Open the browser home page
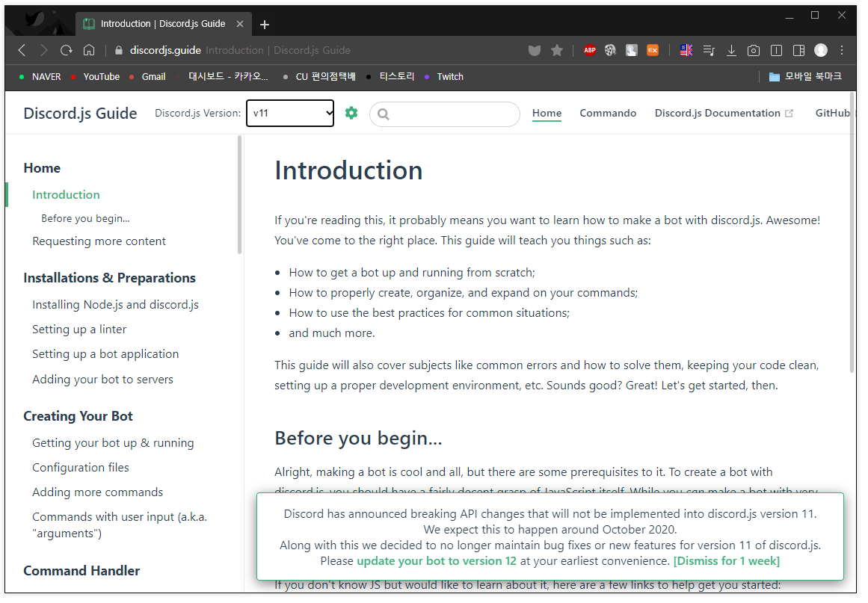 pos(88,50)
